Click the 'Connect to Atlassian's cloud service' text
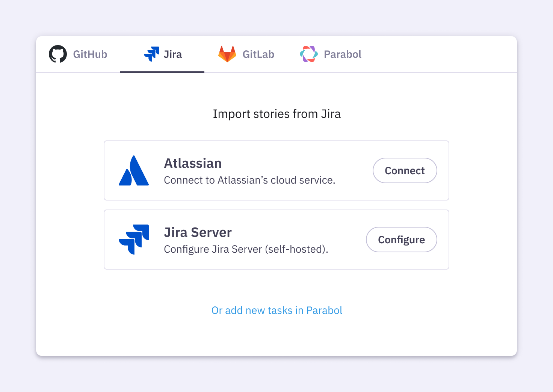This screenshot has height=392, width=553. (x=249, y=180)
